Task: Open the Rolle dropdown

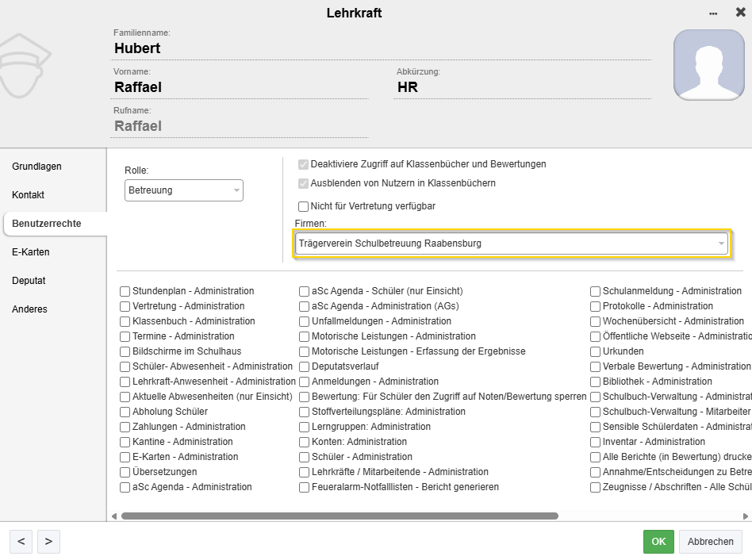Action: pyautogui.click(x=184, y=190)
